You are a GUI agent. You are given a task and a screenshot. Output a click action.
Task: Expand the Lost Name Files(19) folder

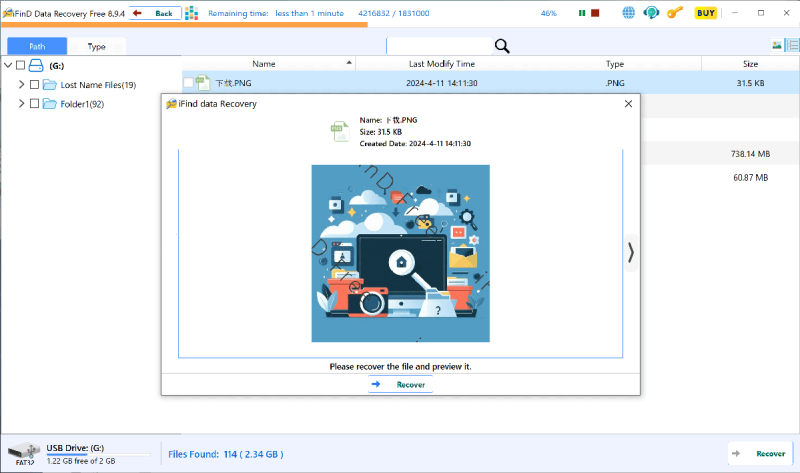pos(21,84)
